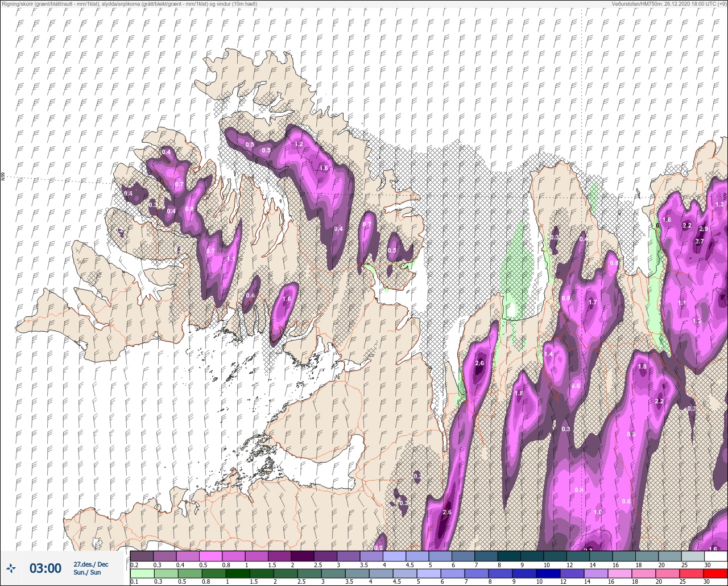Select the light grey top-row swatch 25–30
This screenshot has height=586, width=728.
coord(693,556)
